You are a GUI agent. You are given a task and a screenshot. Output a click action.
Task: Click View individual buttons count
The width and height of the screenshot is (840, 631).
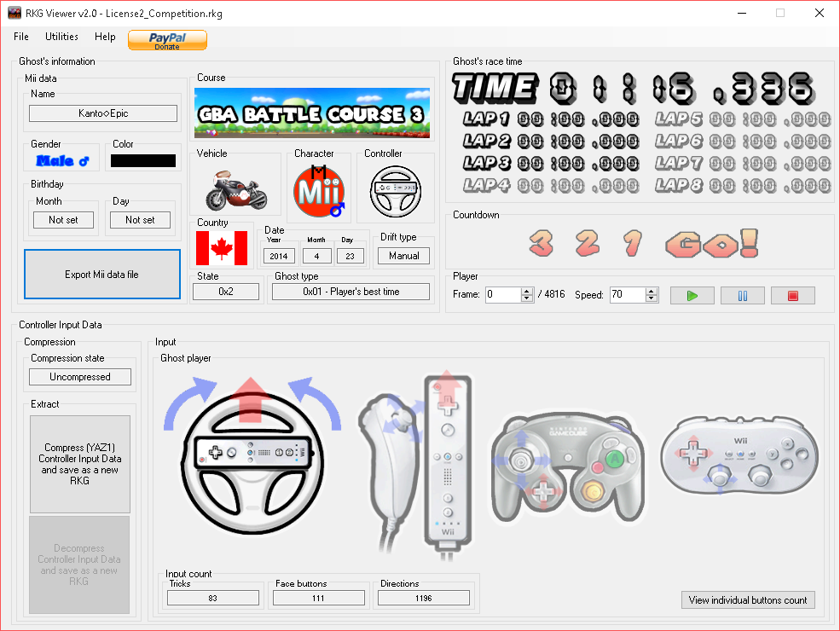748,600
